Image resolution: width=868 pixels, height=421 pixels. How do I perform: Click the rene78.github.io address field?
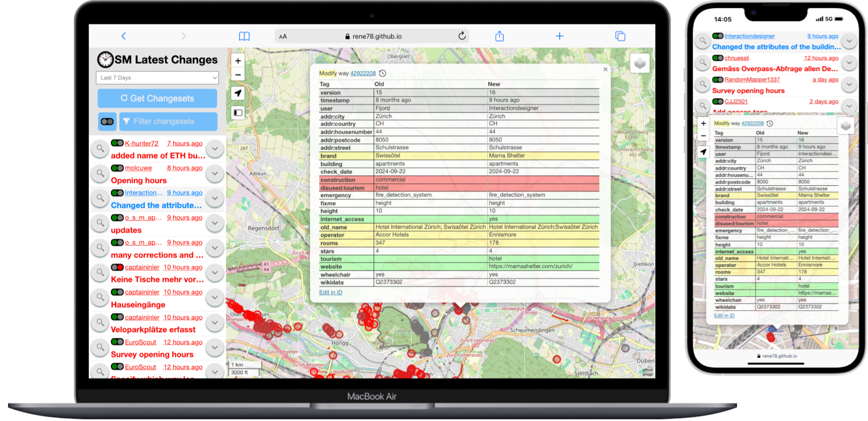pyautogui.click(x=376, y=36)
